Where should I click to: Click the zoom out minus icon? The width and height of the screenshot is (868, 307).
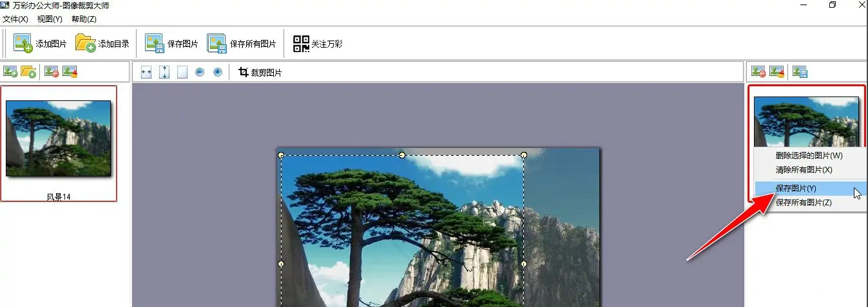click(200, 73)
